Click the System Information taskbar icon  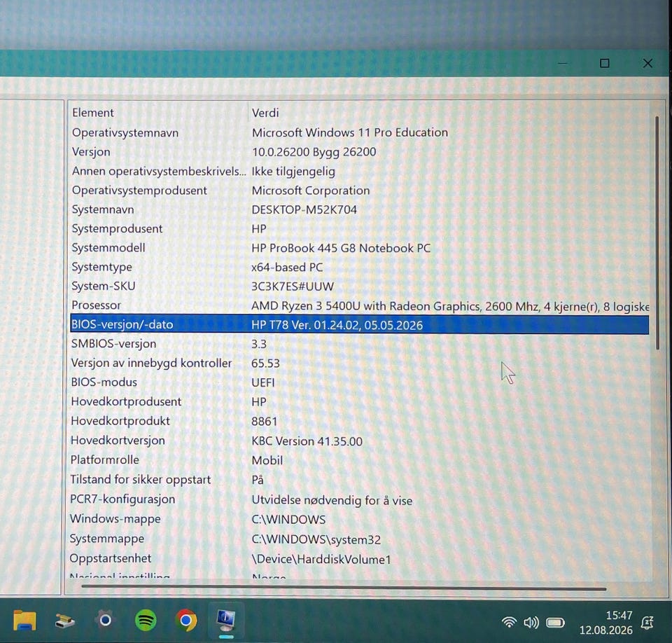(x=226, y=621)
